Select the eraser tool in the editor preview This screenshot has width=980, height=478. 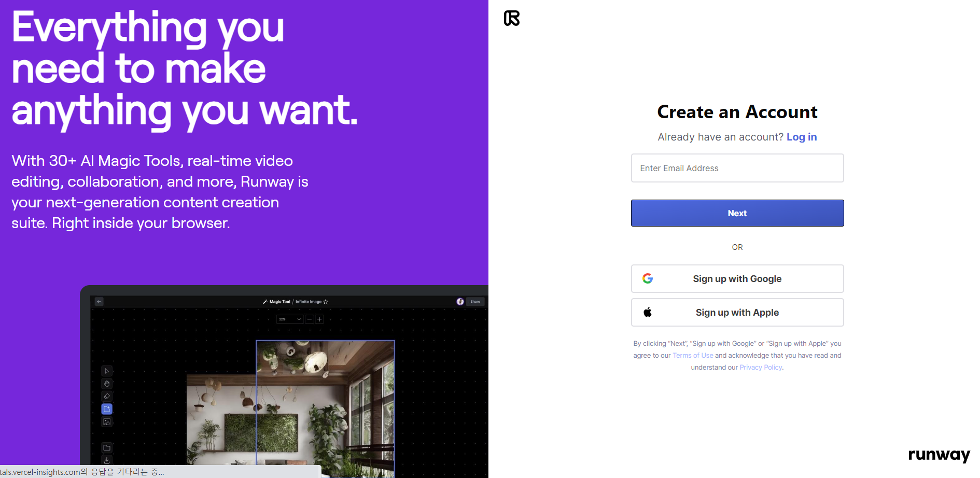[107, 397]
